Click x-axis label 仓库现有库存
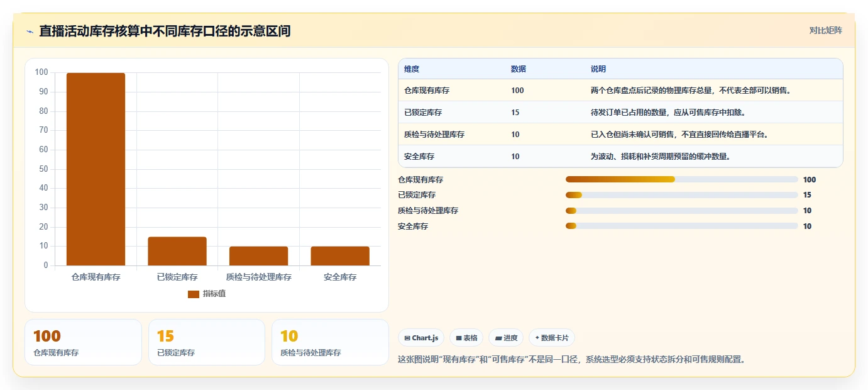The width and height of the screenshot is (868, 390). 96,277
